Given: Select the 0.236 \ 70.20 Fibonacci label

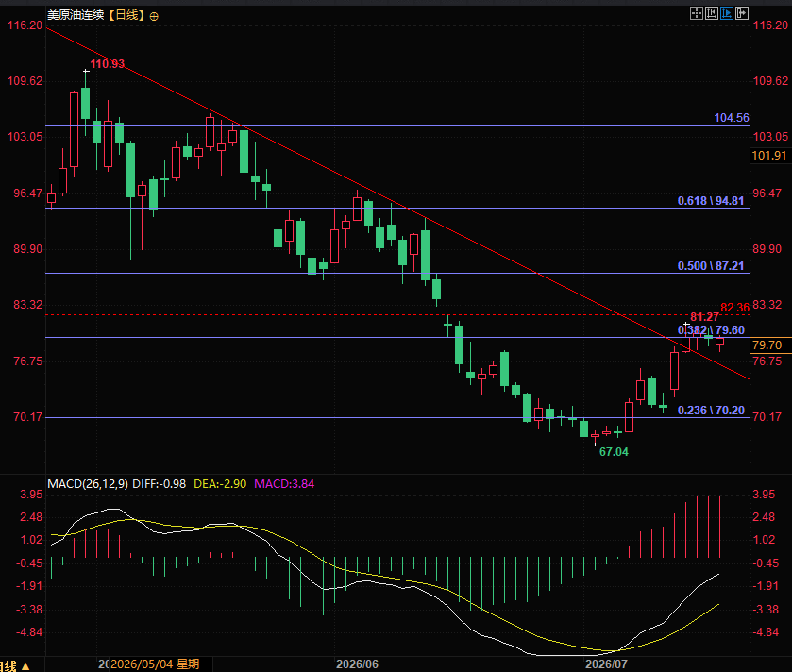Looking at the screenshot, I should [x=711, y=410].
